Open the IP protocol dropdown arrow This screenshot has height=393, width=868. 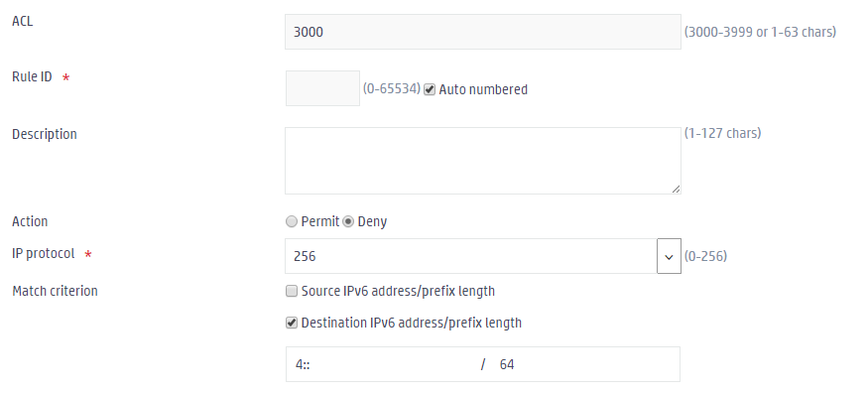(669, 256)
